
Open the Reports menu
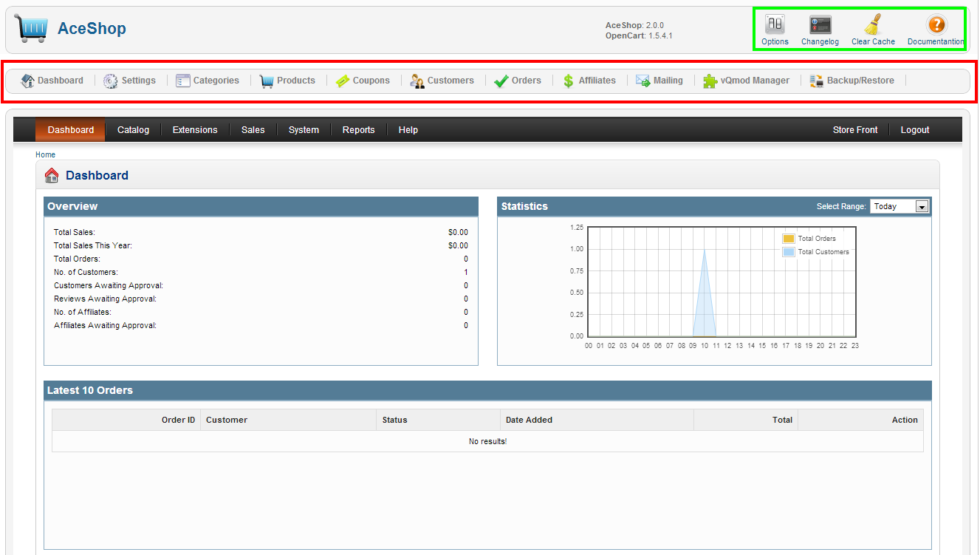(x=359, y=130)
